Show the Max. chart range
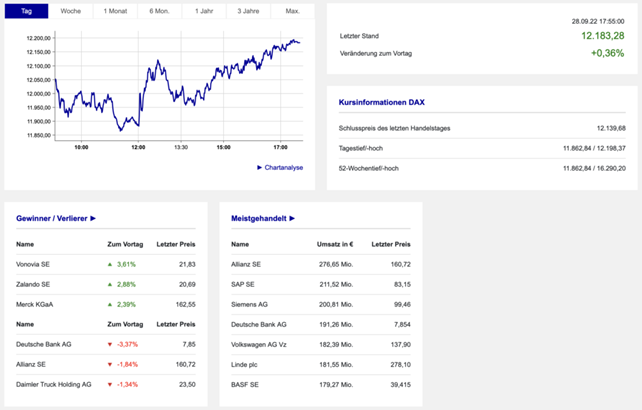This screenshot has height=410, width=642. (292, 10)
